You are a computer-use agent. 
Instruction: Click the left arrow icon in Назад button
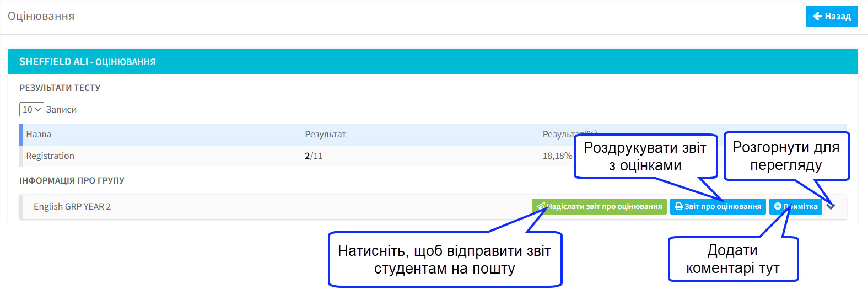pyautogui.click(x=817, y=17)
